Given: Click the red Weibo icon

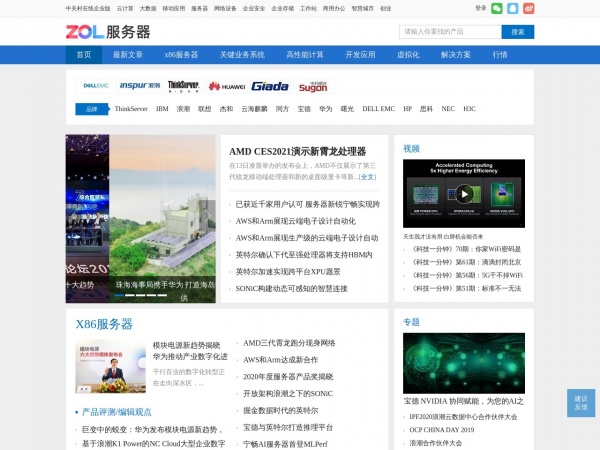Looking at the screenshot, I should pyautogui.click(x=529, y=8).
